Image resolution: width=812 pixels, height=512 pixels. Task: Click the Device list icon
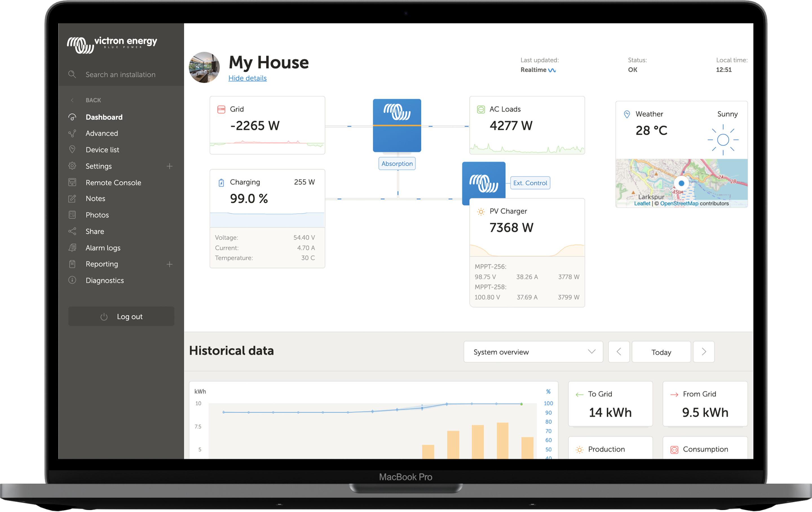(x=72, y=149)
